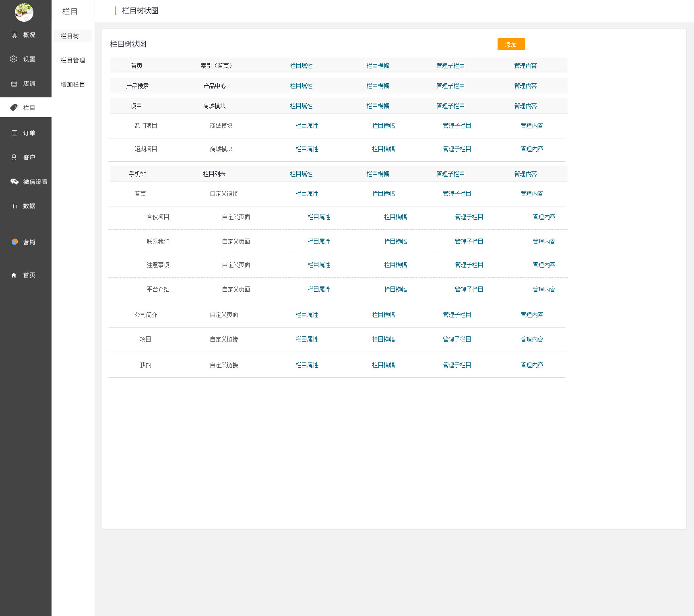Click the user avatar at top left
694x616 pixels.
[x=24, y=12]
